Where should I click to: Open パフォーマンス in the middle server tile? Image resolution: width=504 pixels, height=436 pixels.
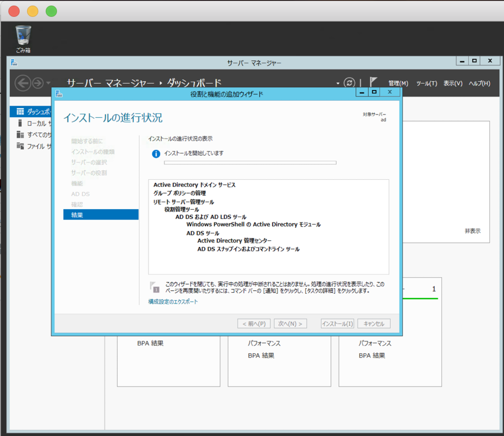(x=264, y=343)
